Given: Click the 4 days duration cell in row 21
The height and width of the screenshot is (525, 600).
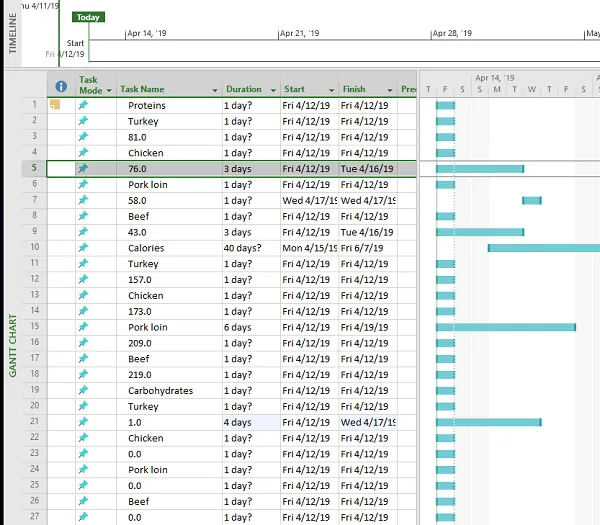Looking at the screenshot, I should tap(250, 422).
